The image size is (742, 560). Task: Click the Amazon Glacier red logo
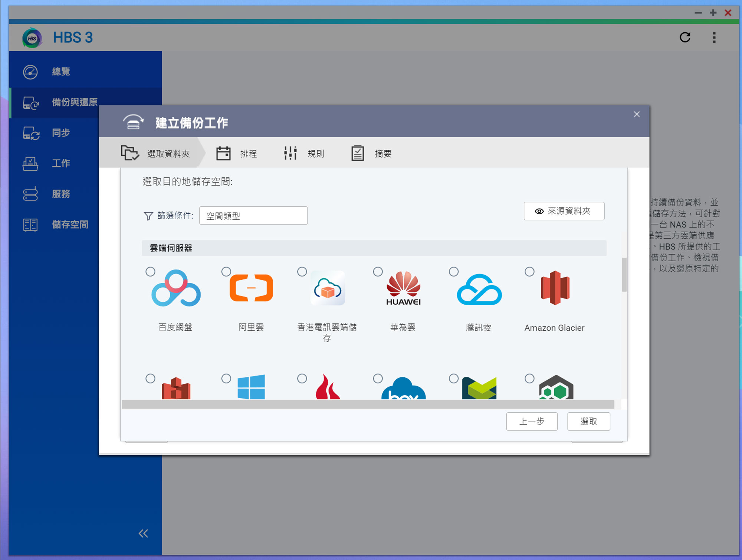tap(555, 288)
